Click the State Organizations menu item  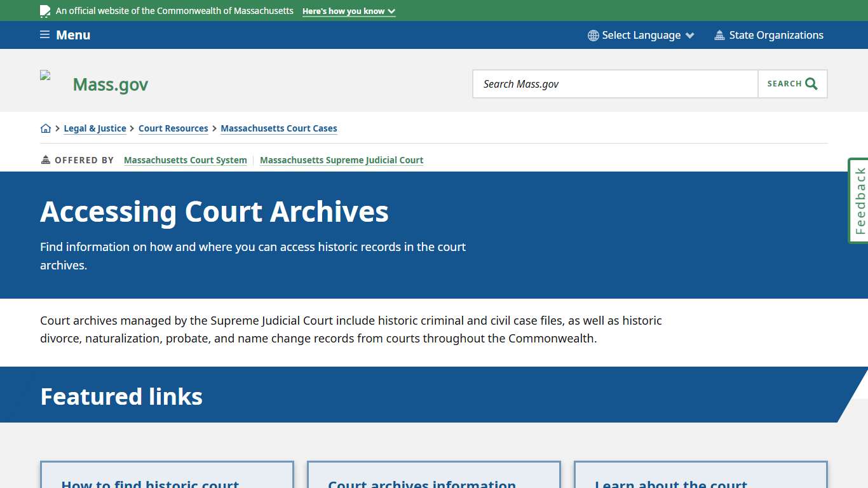(x=776, y=35)
